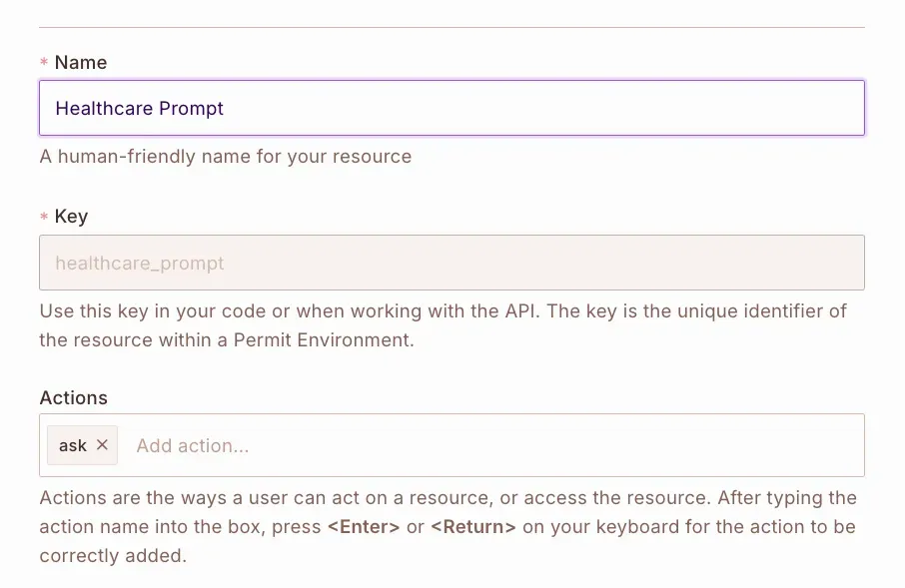
Task: Click the required asterisk beside Name
Action: point(44,62)
